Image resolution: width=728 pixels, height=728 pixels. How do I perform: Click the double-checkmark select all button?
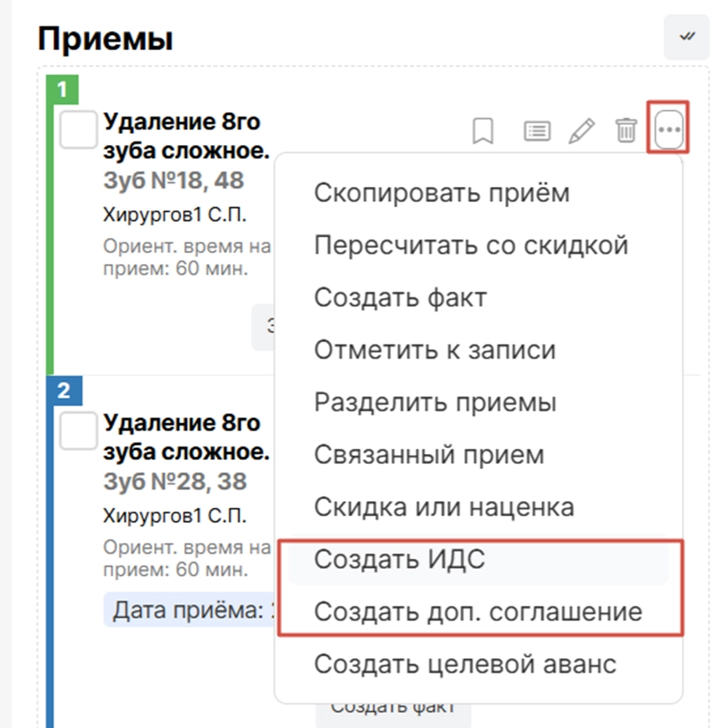tap(686, 37)
